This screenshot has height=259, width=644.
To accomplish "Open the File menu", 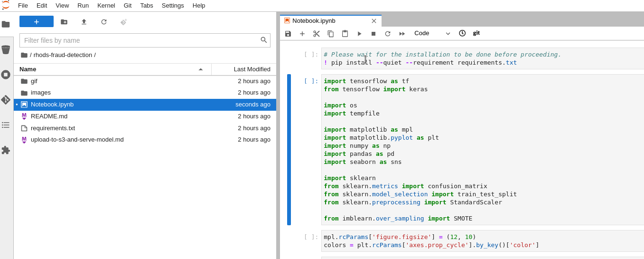I will (x=23, y=5).
